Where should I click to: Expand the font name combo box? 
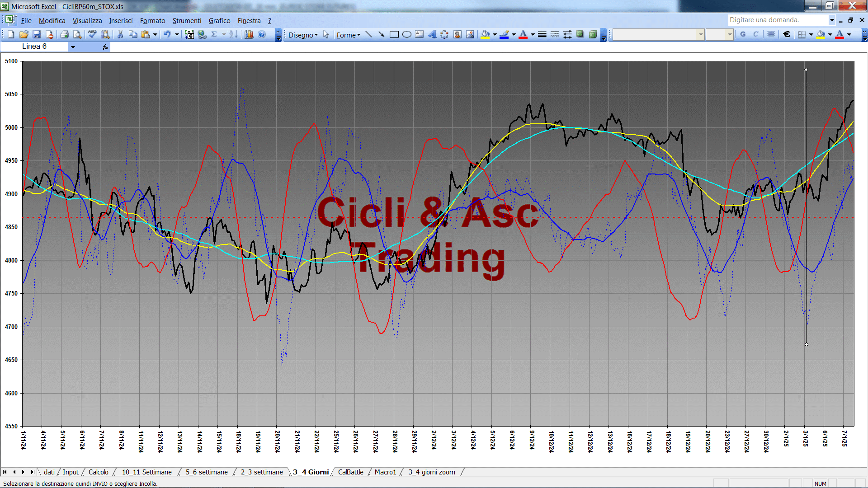coord(700,35)
